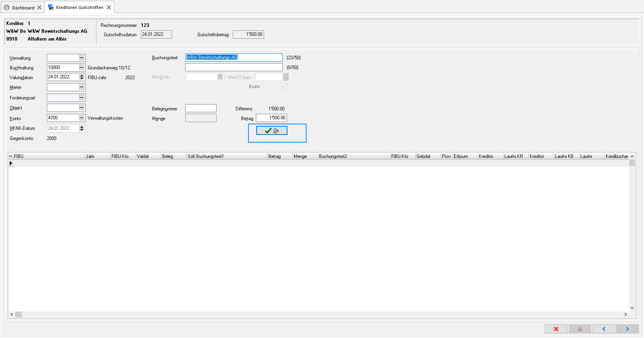Confirm with the Ok button

tap(272, 131)
